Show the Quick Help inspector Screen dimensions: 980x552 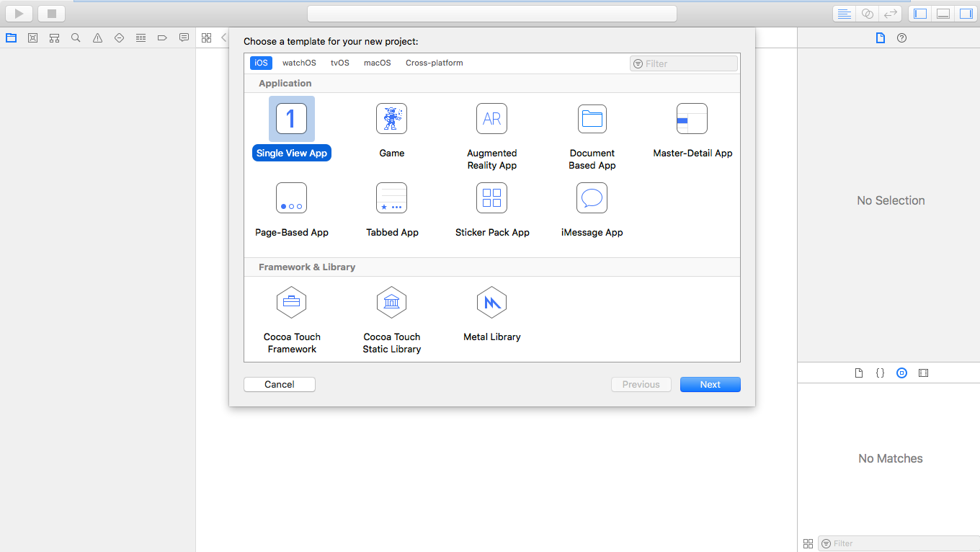click(x=901, y=38)
